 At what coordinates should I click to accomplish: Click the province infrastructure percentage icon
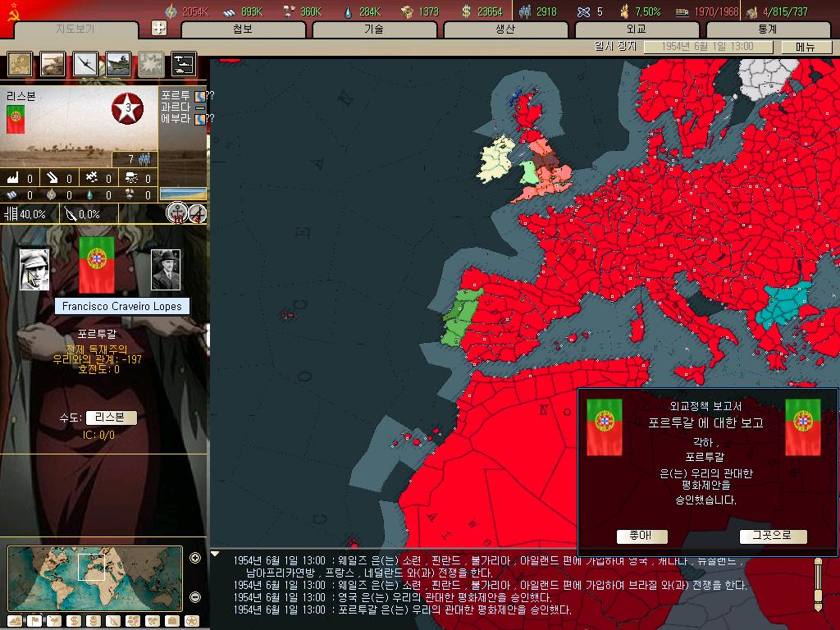(11, 214)
